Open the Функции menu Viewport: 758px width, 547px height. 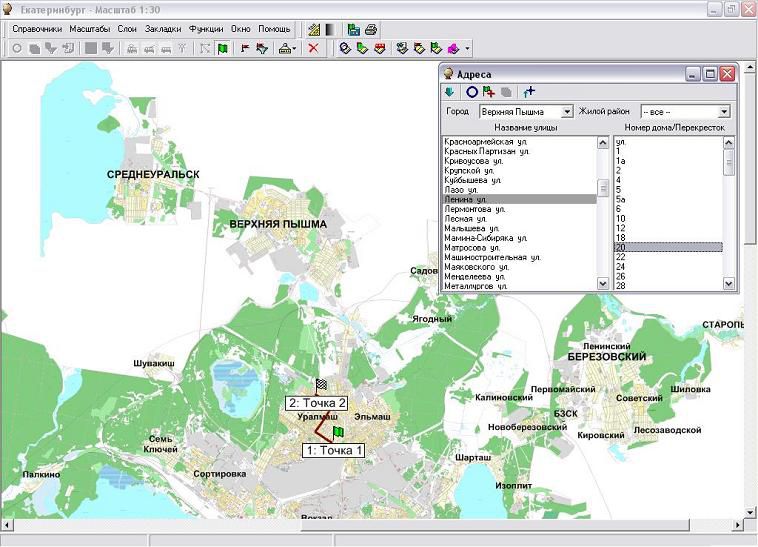click(206, 29)
